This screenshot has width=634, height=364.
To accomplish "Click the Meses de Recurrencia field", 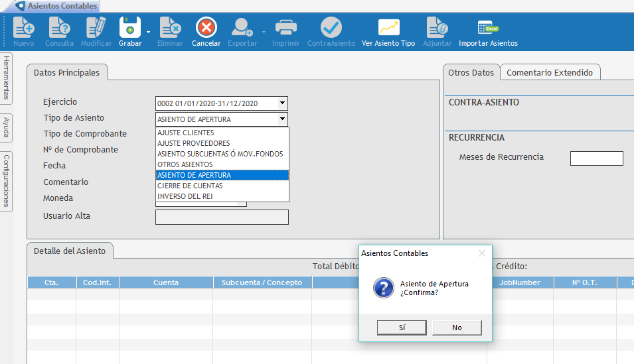I will coord(596,158).
